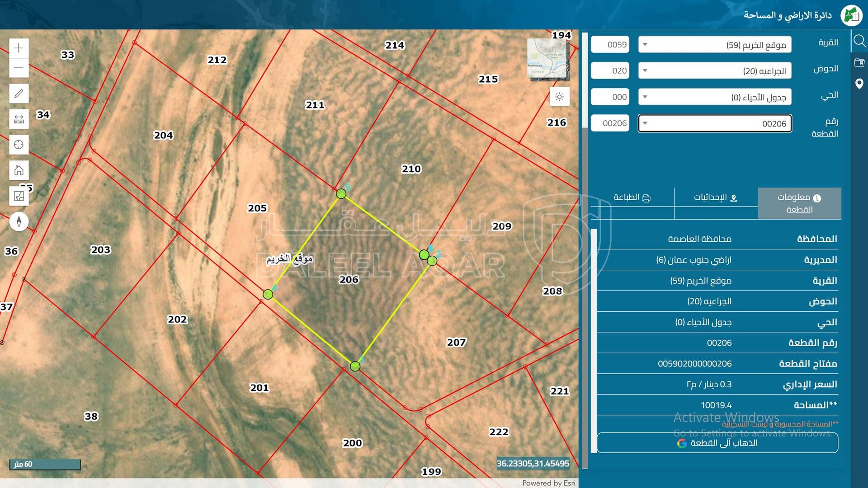Toggle the brightness sun icon on map
This screenshot has width=868, height=488.
559,97
